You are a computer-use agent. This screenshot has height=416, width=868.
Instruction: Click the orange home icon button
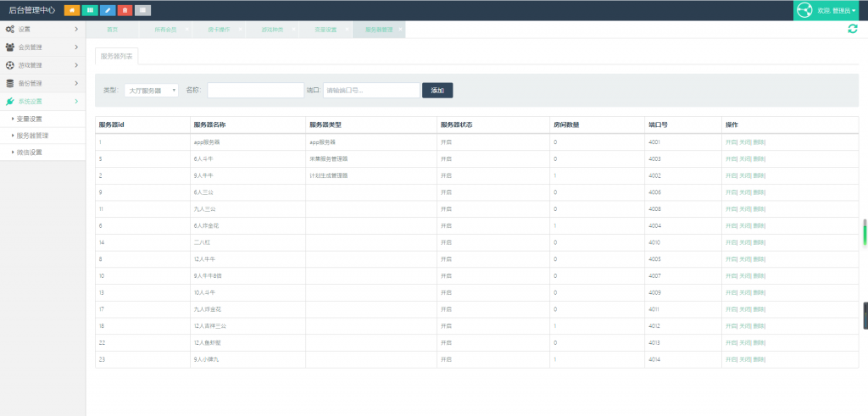[x=72, y=10]
